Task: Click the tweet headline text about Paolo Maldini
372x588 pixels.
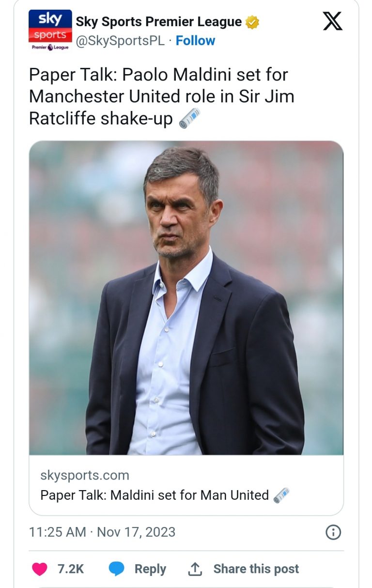Action: 161,96
